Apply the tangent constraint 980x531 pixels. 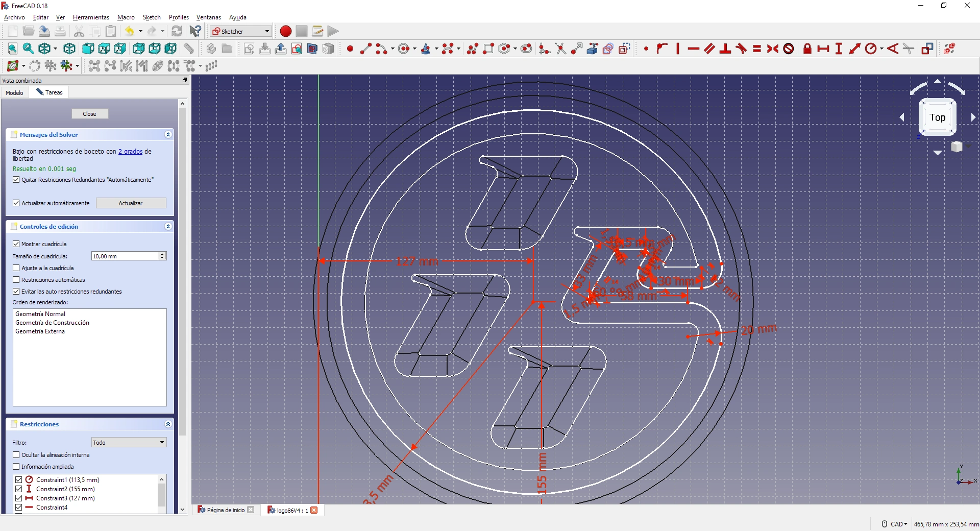[741, 49]
